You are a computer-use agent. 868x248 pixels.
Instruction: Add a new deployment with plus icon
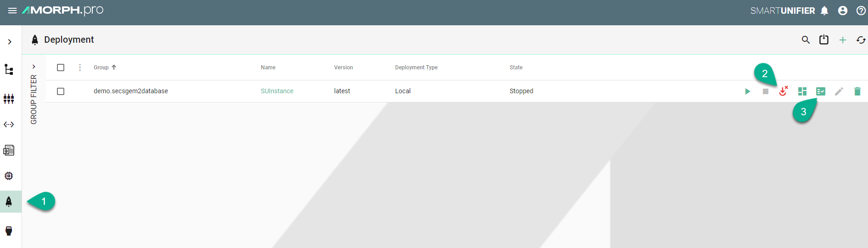(843, 40)
